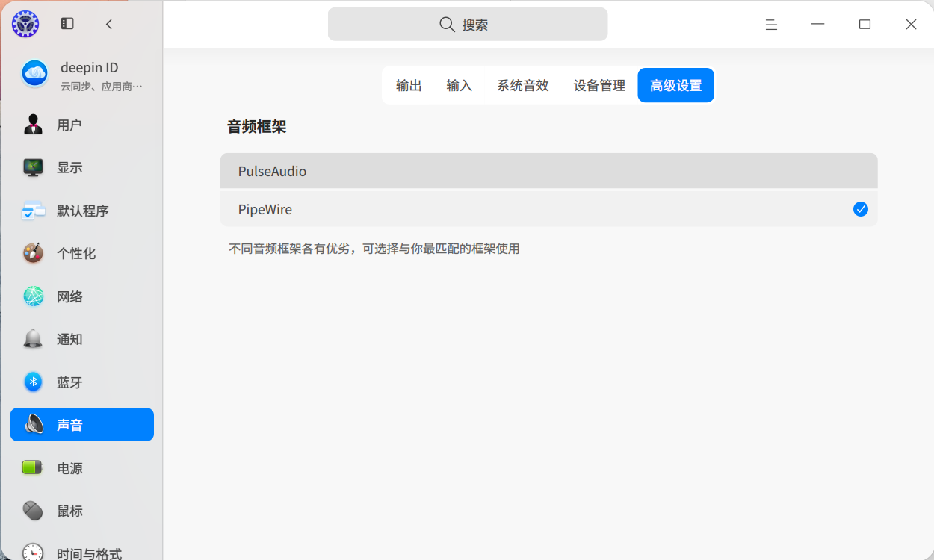Screen dimensions: 934x560
Task: Select PulseAudio as the audio framework
Action: 548,171
